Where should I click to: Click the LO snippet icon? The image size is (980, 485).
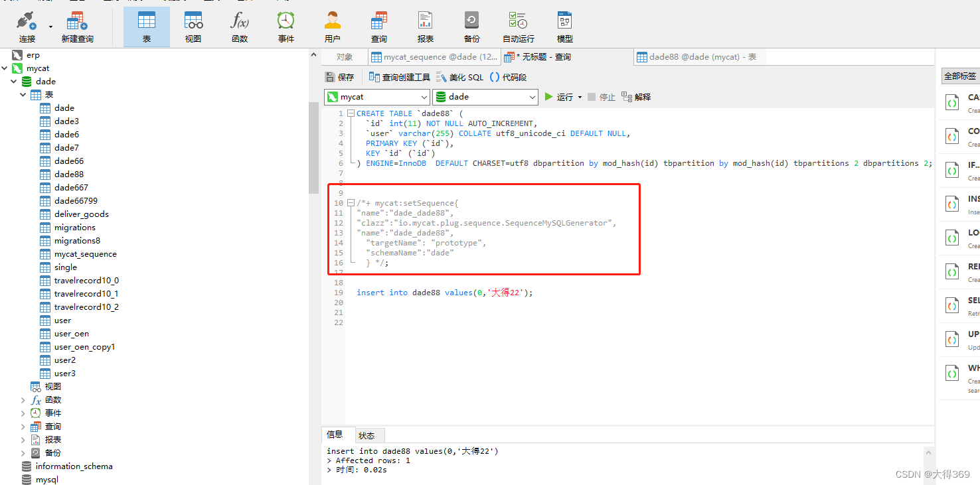(952, 238)
